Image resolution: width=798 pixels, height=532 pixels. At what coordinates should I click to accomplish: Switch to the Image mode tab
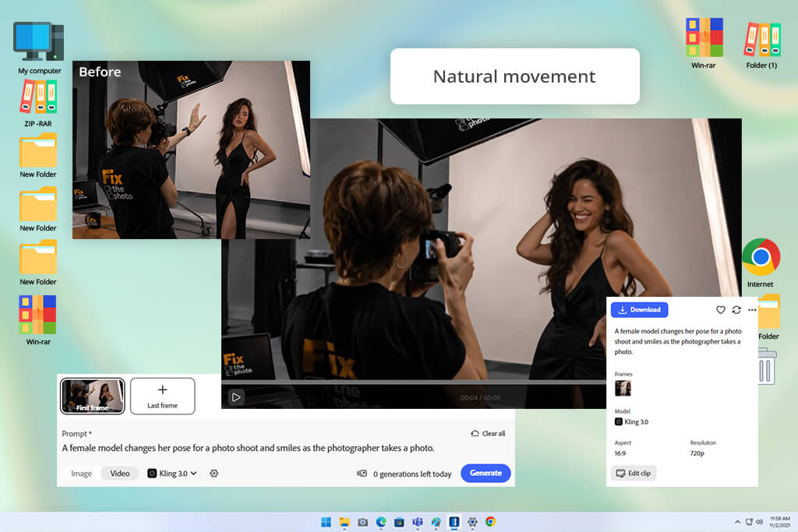[x=81, y=474]
